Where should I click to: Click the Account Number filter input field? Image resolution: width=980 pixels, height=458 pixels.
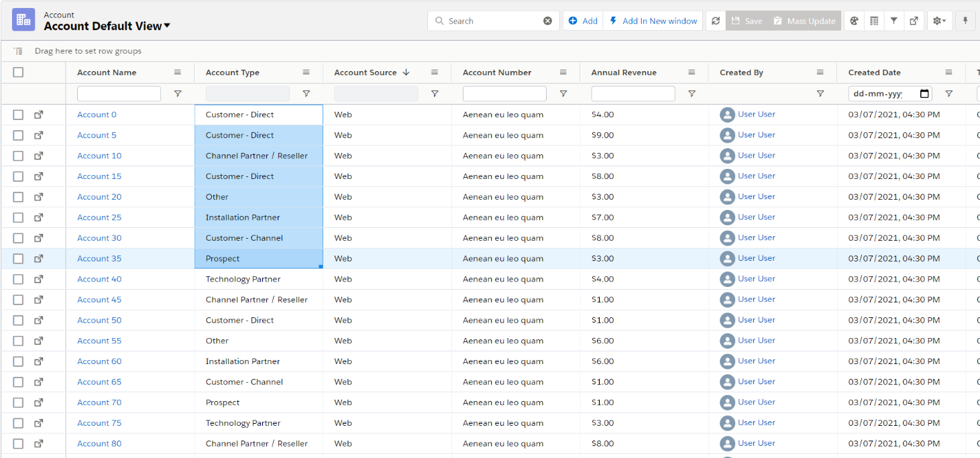(x=504, y=94)
